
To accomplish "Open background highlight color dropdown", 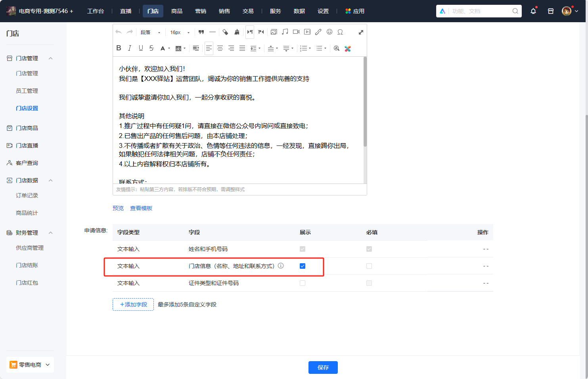I will 185,48.
